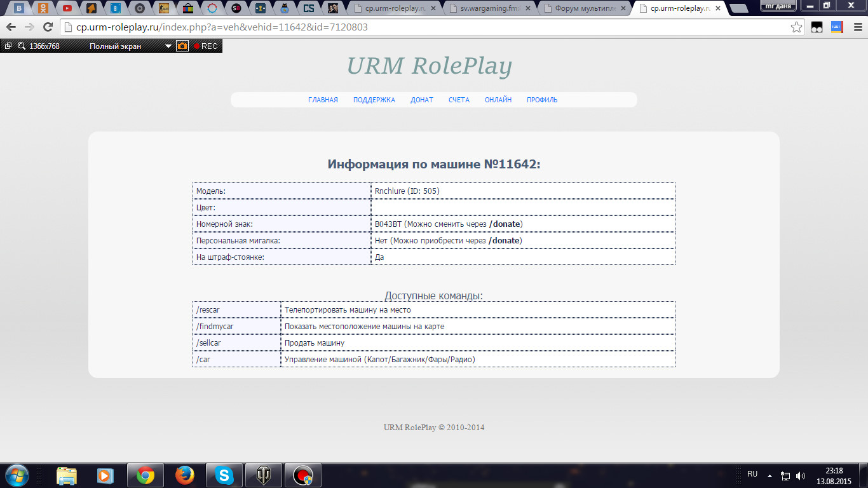Open a new browser tab
The image size is (868, 488).
point(739,9)
